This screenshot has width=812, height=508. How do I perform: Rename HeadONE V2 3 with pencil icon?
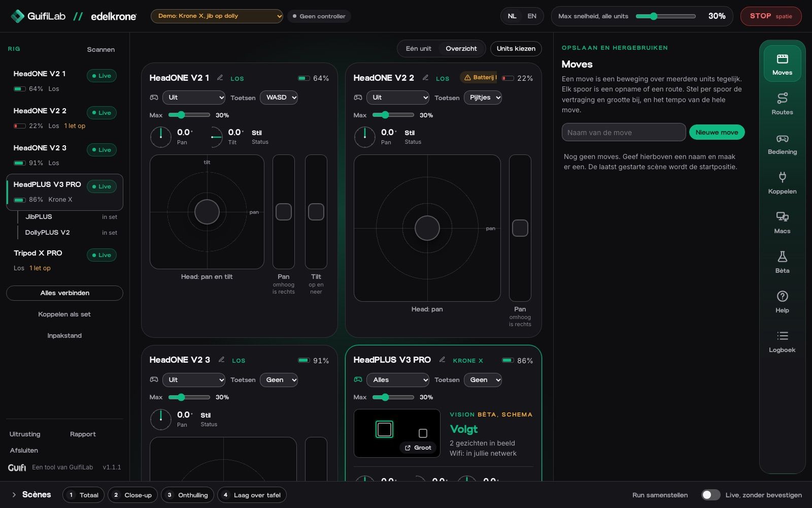click(x=221, y=360)
